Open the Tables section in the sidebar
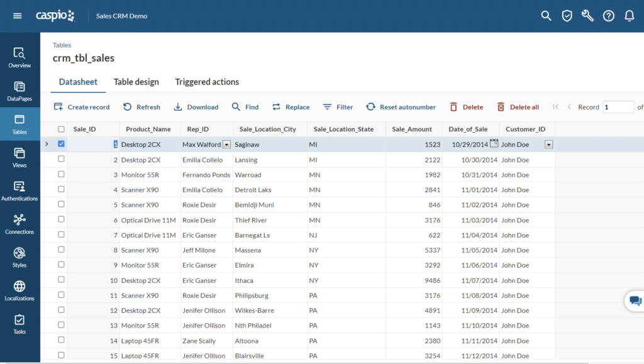This screenshot has width=644, height=364. pos(19,123)
